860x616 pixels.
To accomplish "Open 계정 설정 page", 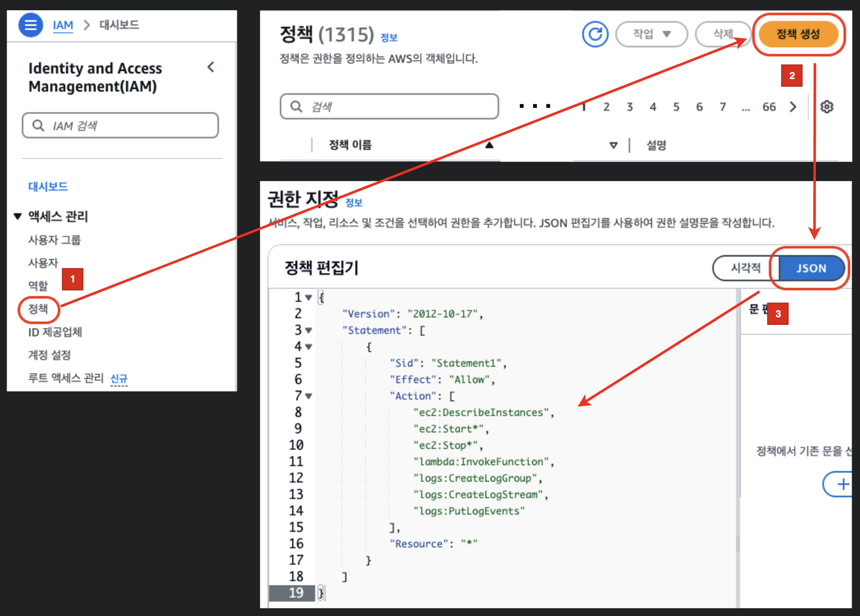I will (49, 355).
